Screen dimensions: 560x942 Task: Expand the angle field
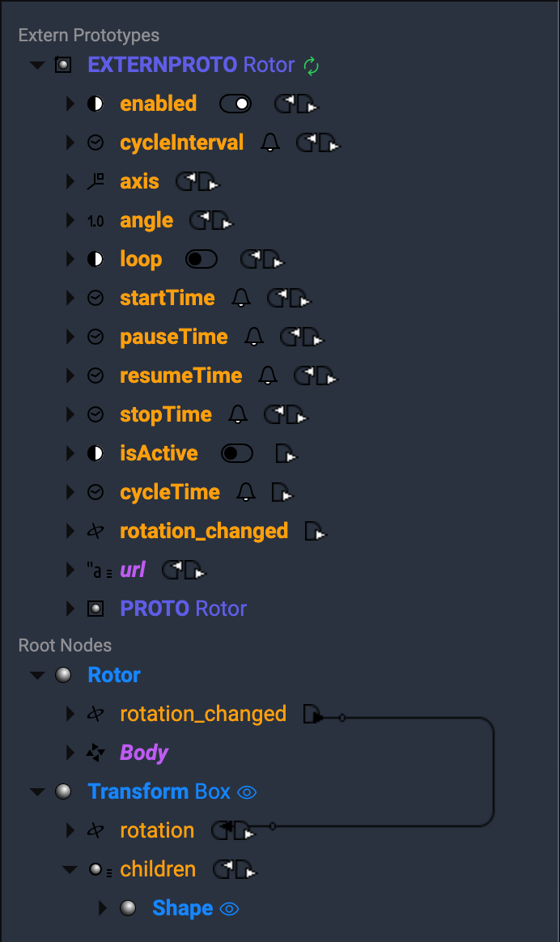[x=70, y=221]
